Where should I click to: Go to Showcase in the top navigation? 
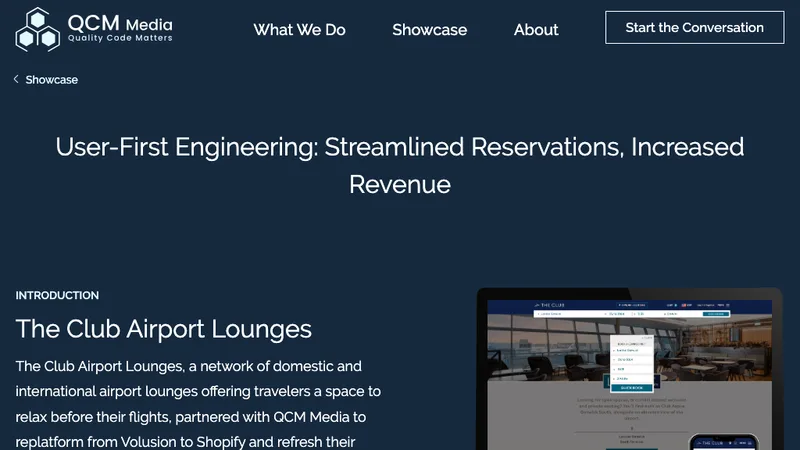(430, 30)
